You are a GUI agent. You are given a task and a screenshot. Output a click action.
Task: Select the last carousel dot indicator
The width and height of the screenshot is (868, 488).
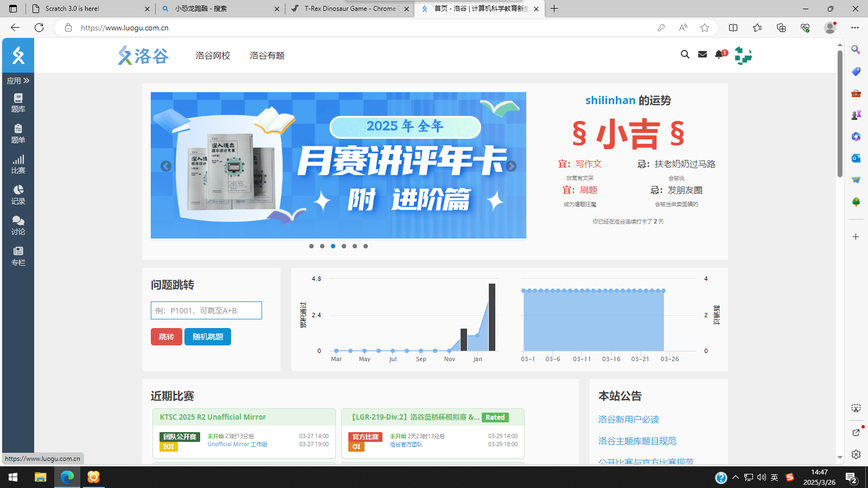pos(366,246)
